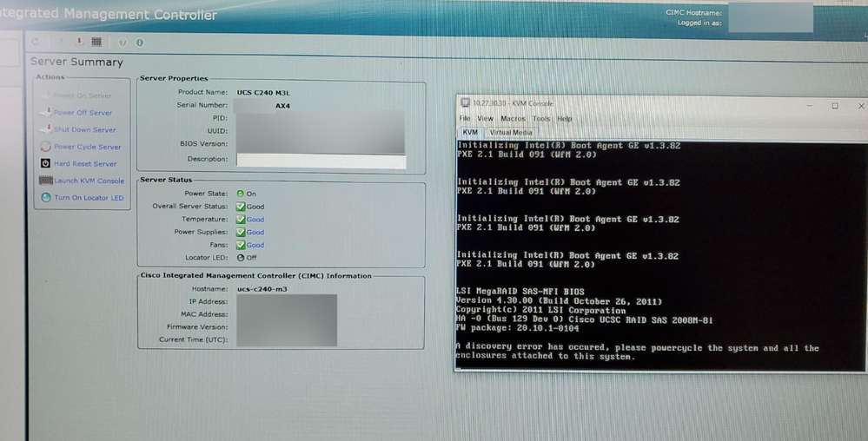Open the info toolbar icon
This screenshot has width=868, height=441.
(x=140, y=43)
